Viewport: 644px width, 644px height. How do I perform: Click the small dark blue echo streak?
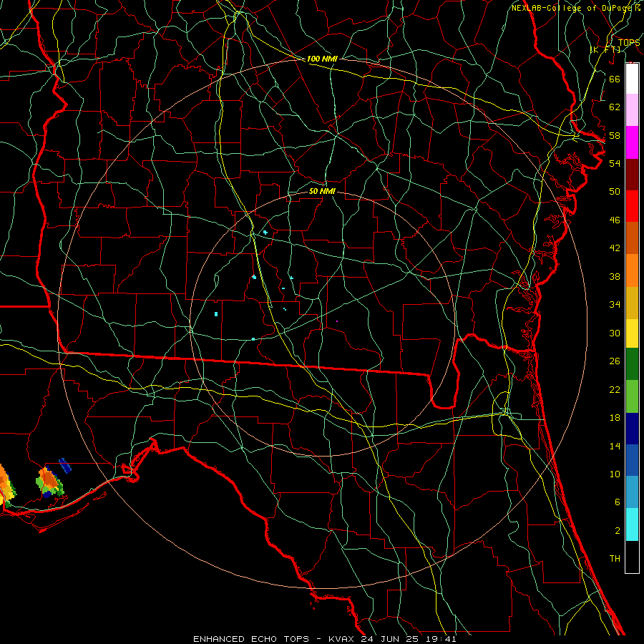click(65, 465)
